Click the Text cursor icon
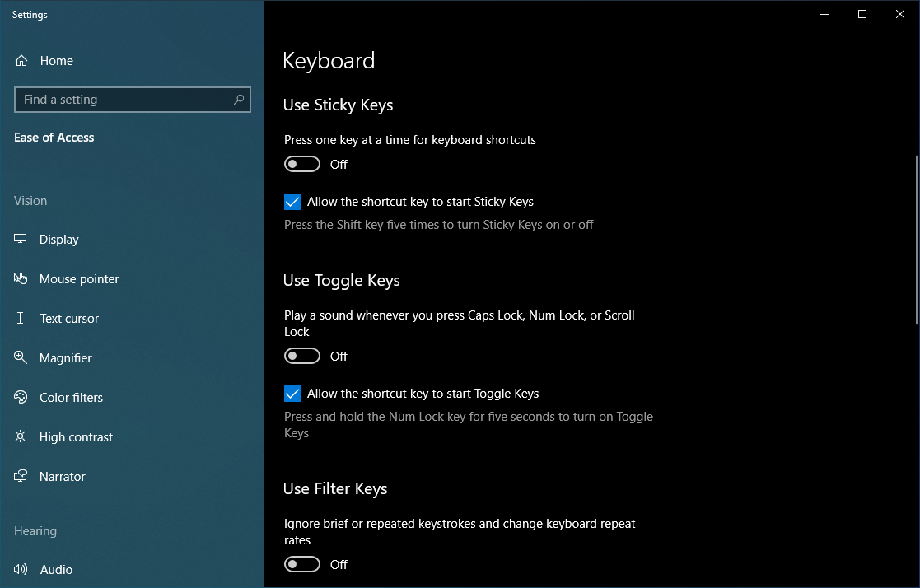This screenshot has width=920, height=588. tap(21, 318)
